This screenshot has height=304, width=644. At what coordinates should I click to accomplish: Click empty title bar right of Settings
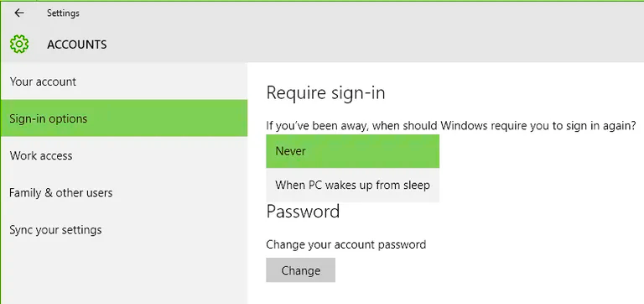pyautogui.click(x=361, y=13)
